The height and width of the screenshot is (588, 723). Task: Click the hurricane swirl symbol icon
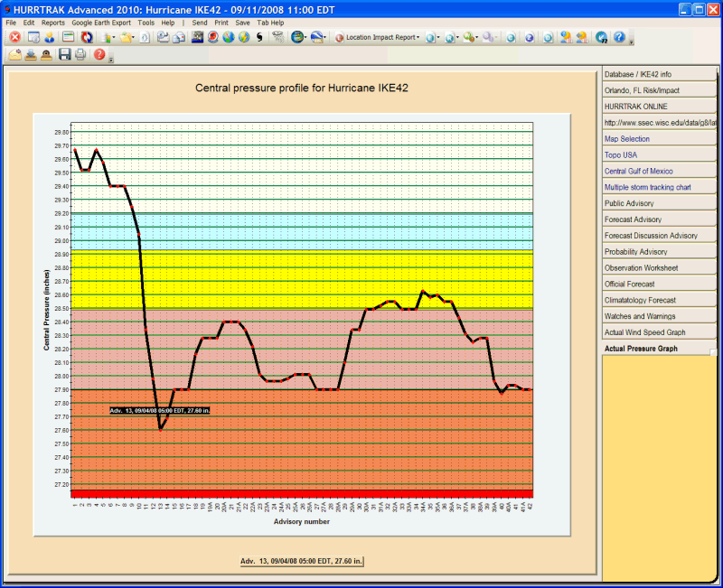[x=260, y=37]
